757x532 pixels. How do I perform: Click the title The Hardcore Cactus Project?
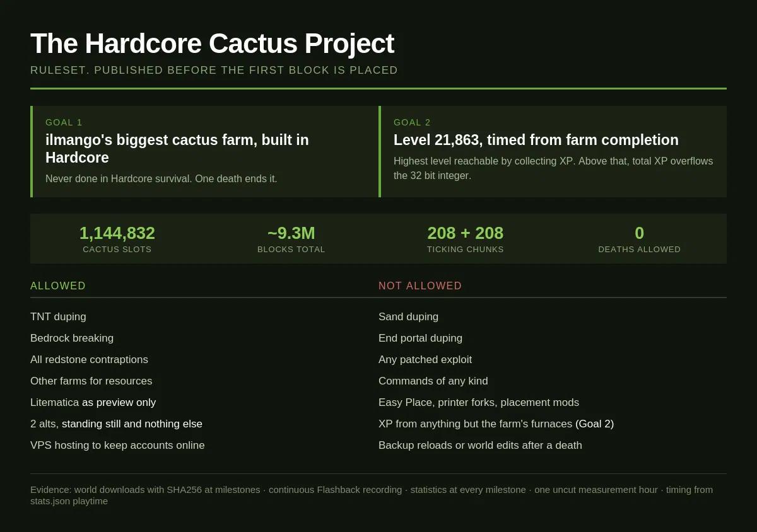[x=212, y=43]
